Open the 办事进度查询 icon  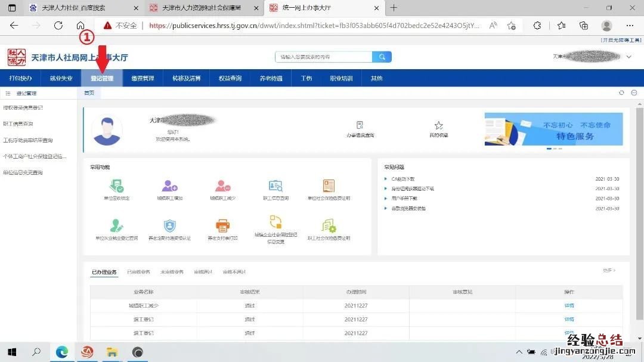click(360, 126)
